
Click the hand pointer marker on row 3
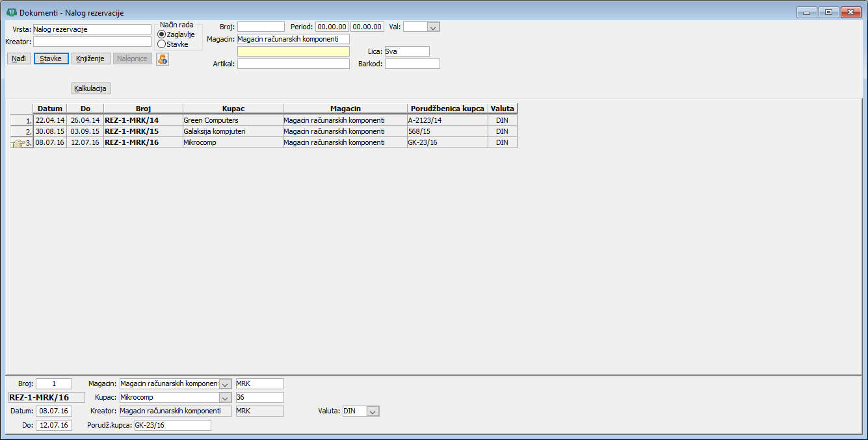coord(18,143)
